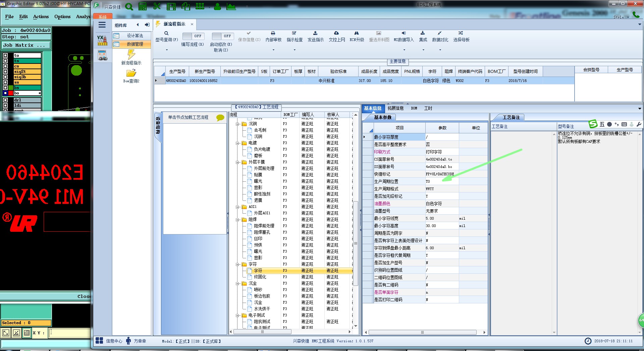The width and height of the screenshot is (644, 351).
Task: Collapse 组件库 panel with left arrow
Action: (x=138, y=25)
